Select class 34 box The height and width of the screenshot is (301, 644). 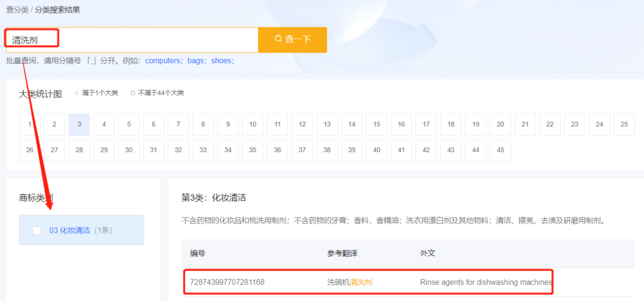pos(228,150)
